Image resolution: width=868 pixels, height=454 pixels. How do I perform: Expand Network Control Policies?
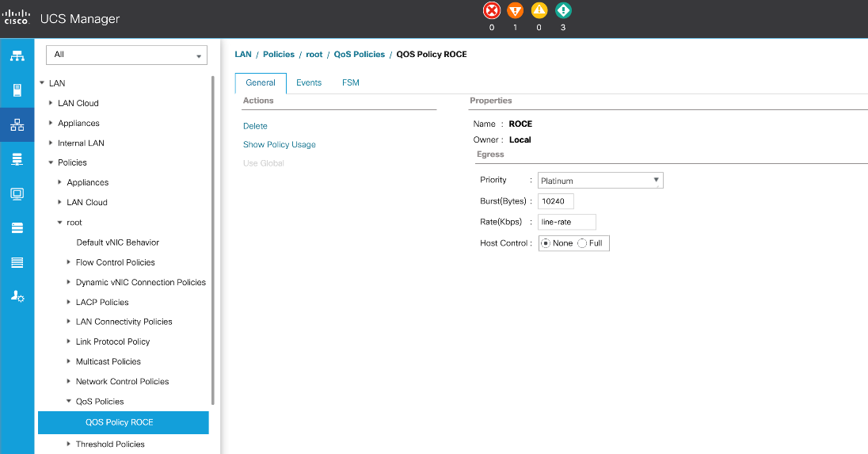pyautogui.click(x=69, y=381)
